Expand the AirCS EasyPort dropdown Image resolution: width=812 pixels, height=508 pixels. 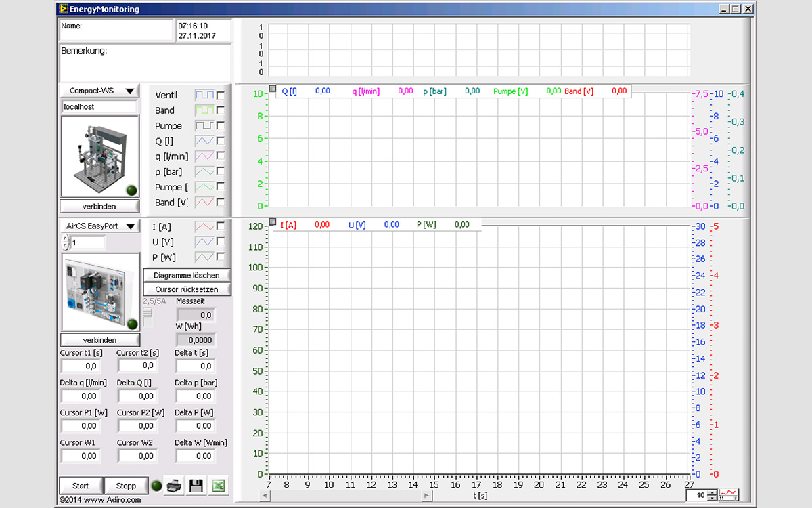point(100,226)
